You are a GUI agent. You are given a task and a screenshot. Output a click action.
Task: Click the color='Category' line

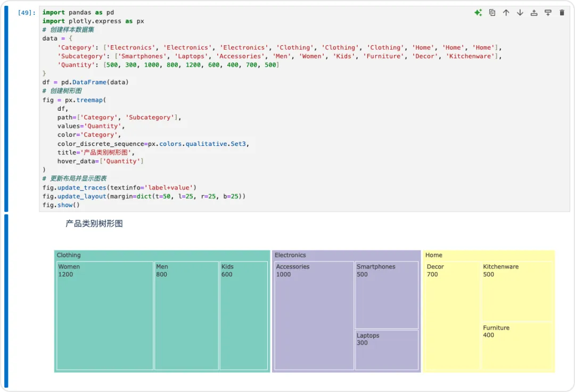tap(89, 135)
